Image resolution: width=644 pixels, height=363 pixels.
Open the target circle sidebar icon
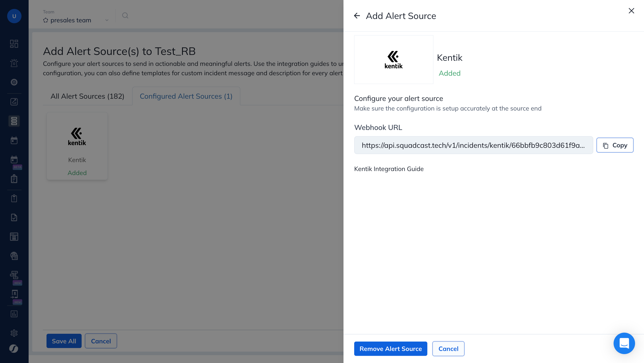tap(14, 82)
